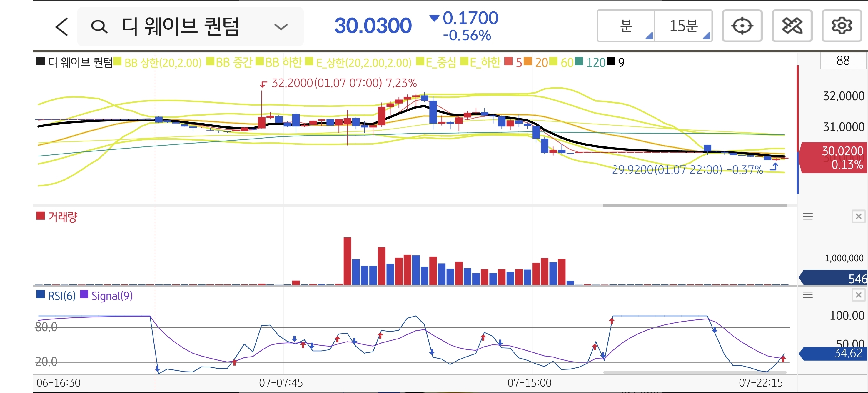Viewport: 868px width, 393px height.
Task: Expand the stock name dropdown chevron
Action: (281, 27)
